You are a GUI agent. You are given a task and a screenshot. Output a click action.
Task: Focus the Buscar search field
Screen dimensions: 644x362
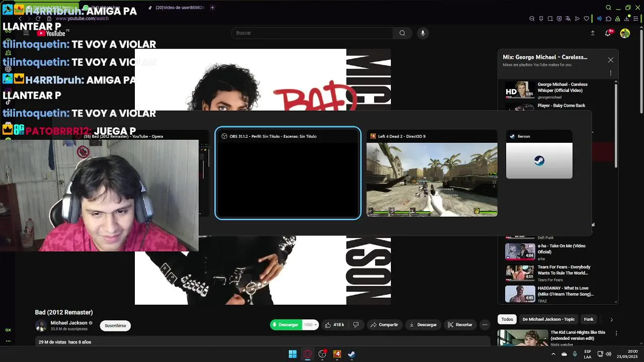(312, 33)
